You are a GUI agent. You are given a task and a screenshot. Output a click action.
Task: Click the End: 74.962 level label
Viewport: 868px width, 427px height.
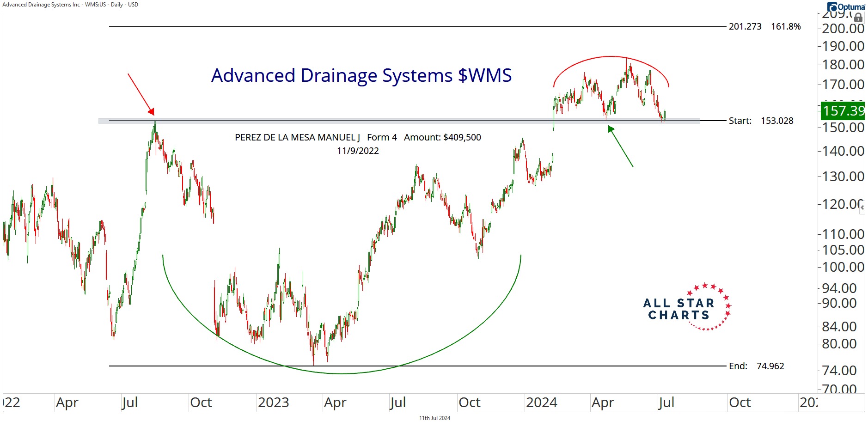[x=756, y=366]
